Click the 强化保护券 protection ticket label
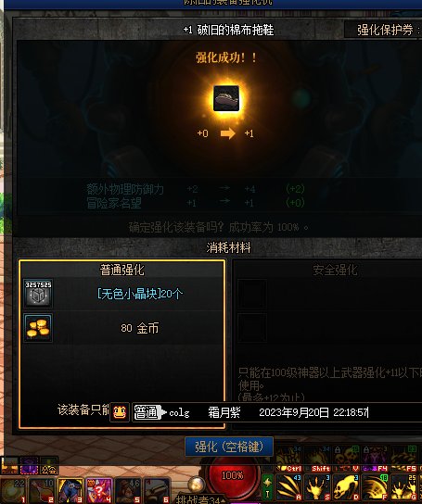 [x=385, y=30]
